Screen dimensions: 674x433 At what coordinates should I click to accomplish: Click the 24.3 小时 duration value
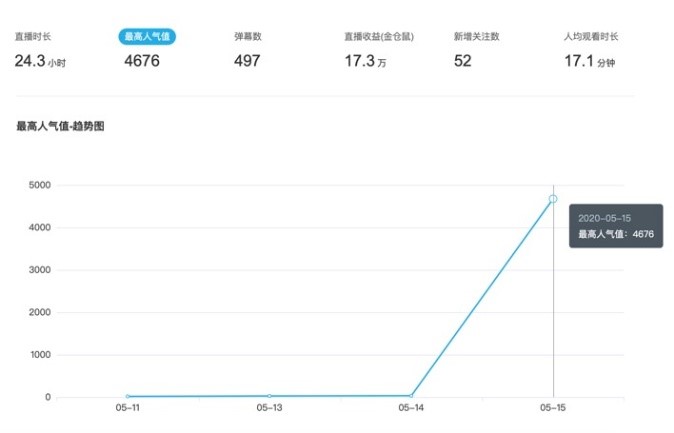pos(40,61)
